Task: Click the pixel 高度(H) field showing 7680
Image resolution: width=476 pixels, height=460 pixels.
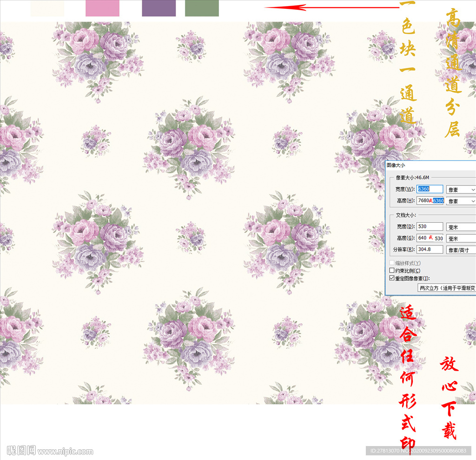Action: pyautogui.click(x=430, y=200)
